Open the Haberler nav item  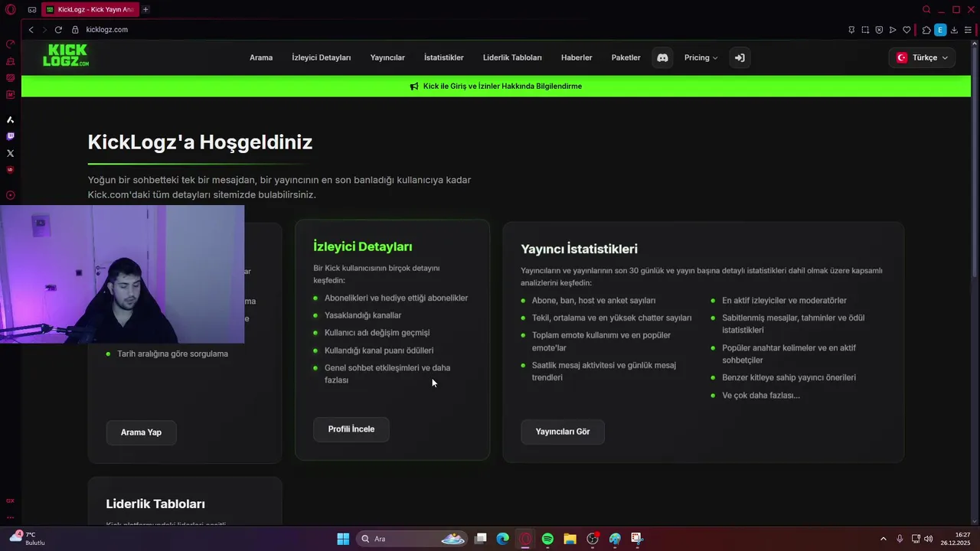click(577, 57)
